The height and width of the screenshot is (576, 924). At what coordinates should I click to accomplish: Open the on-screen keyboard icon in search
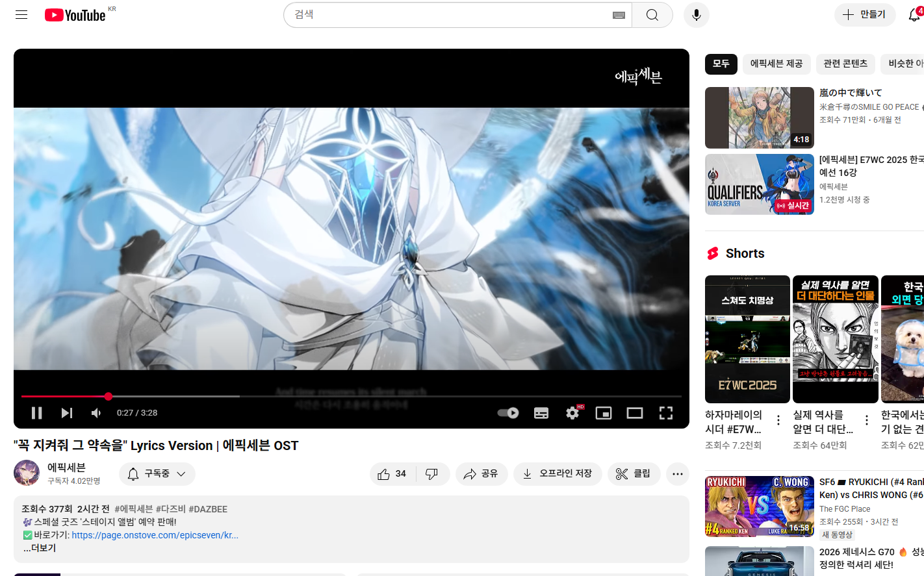click(619, 15)
